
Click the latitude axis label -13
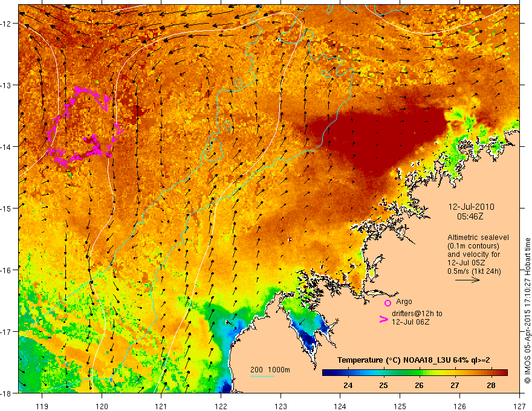pyautogui.click(x=6, y=85)
